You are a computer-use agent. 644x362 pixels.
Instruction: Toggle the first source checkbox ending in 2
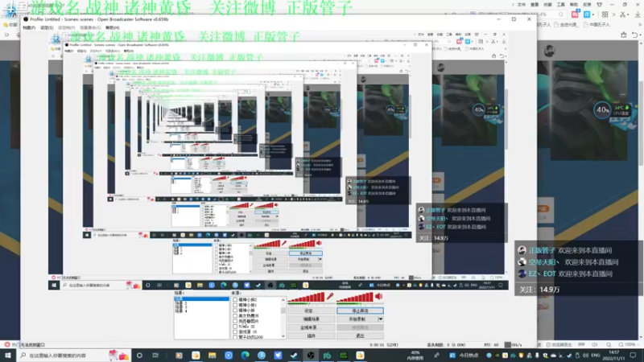pos(235,300)
